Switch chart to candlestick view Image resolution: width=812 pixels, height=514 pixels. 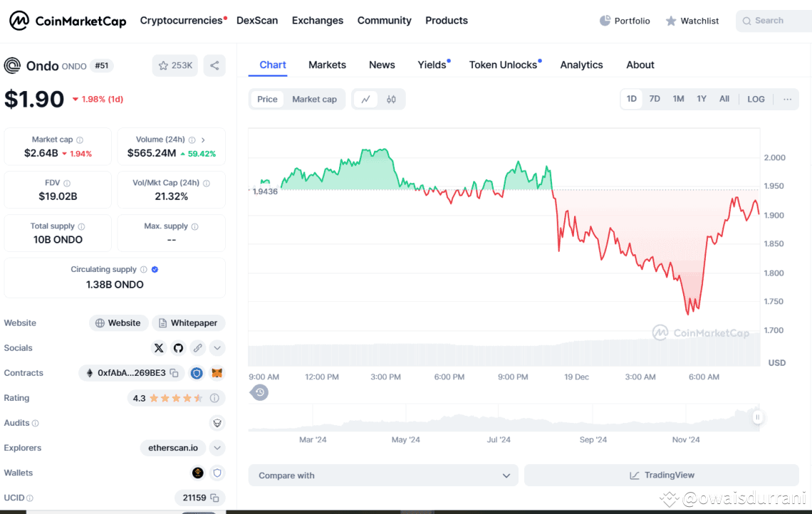coord(391,100)
